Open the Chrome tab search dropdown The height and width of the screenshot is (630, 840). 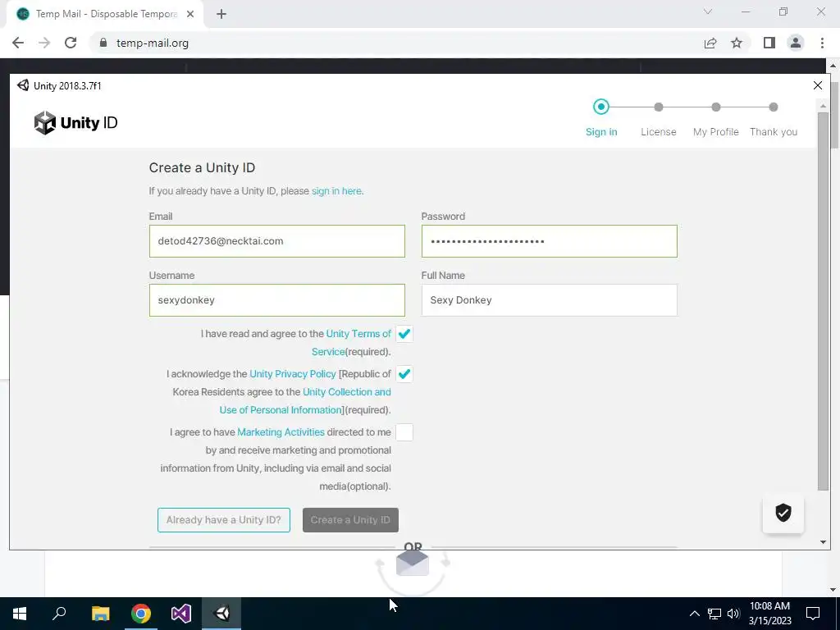pos(708,11)
